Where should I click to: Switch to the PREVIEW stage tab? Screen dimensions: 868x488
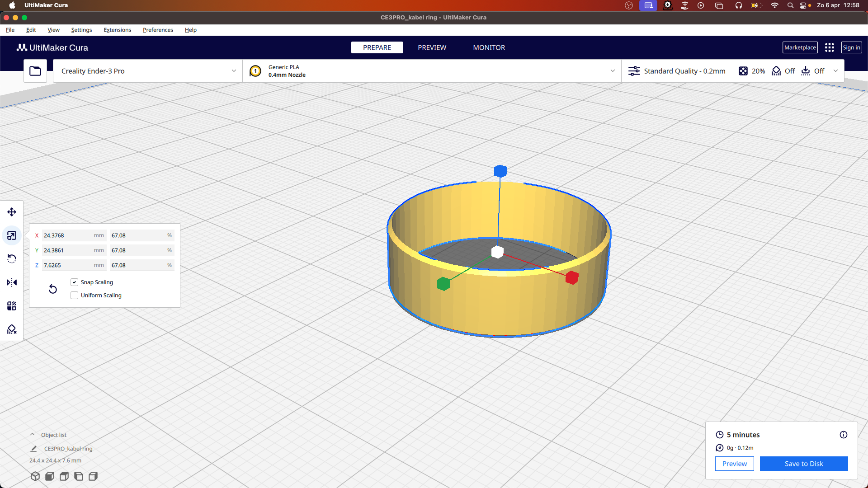[432, 47]
